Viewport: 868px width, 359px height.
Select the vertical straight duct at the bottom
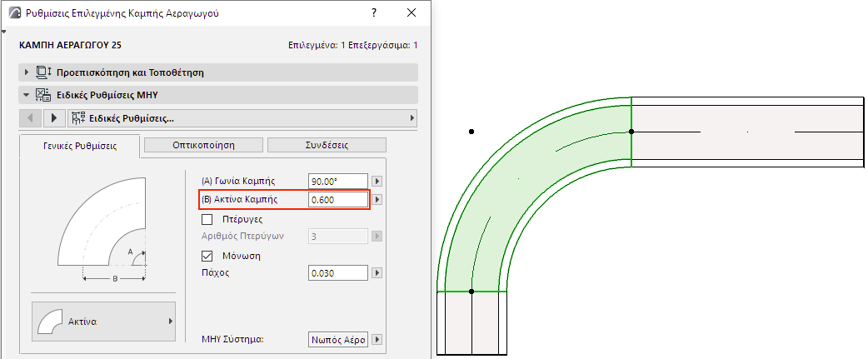(x=472, y=323)
